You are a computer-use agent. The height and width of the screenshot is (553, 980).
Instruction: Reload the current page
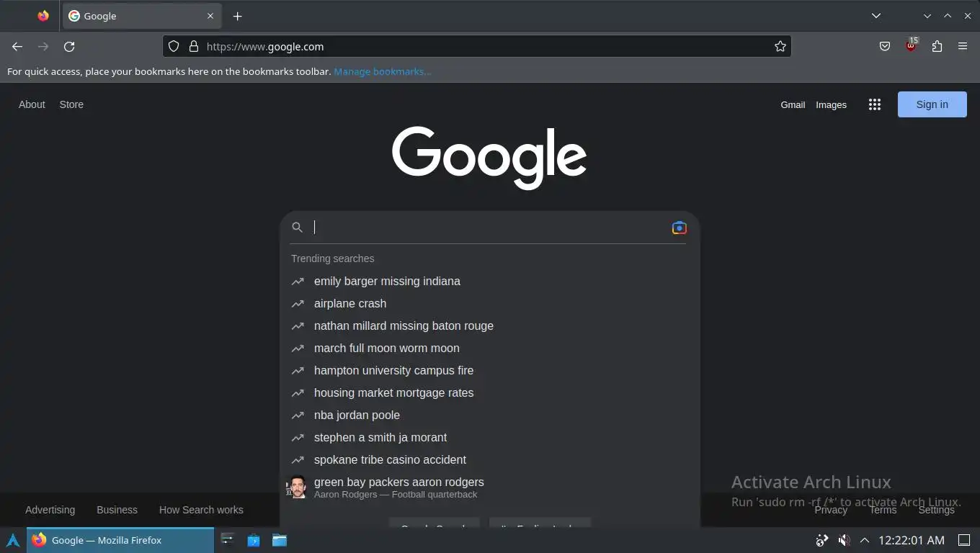(x=69, y=47)
